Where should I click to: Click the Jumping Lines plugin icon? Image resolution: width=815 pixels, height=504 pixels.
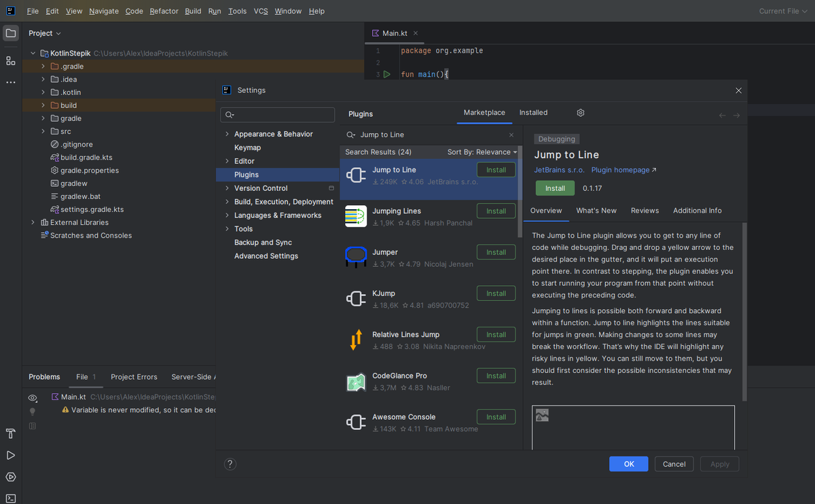pos(356,217)
